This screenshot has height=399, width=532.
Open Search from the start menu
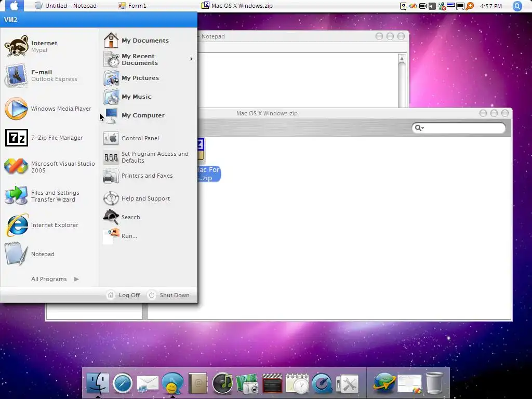pos(148,217)
